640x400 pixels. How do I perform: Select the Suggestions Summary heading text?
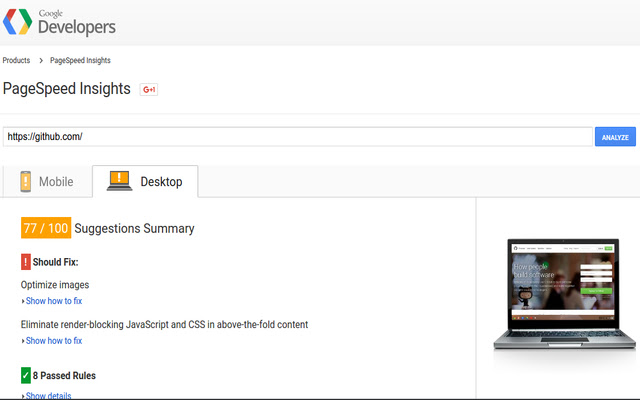pos(134,228)
